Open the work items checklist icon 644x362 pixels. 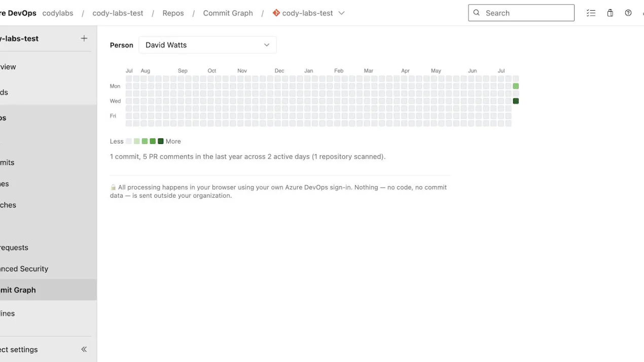pyautogui.click(x=591, y=13)
